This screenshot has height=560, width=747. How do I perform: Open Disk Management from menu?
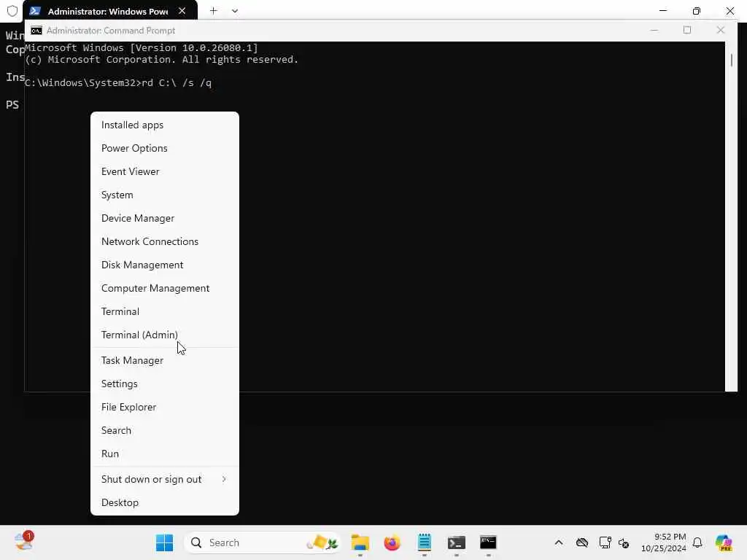point(164,265)
